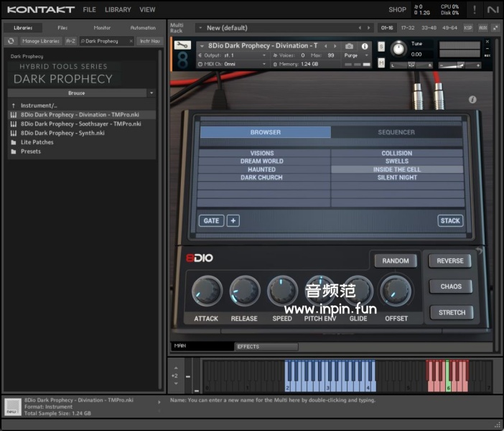The height and width of the screenshot is (431, 504).
Task: Click the wrench edit-instrument icon
Action: tap(182, 45)
